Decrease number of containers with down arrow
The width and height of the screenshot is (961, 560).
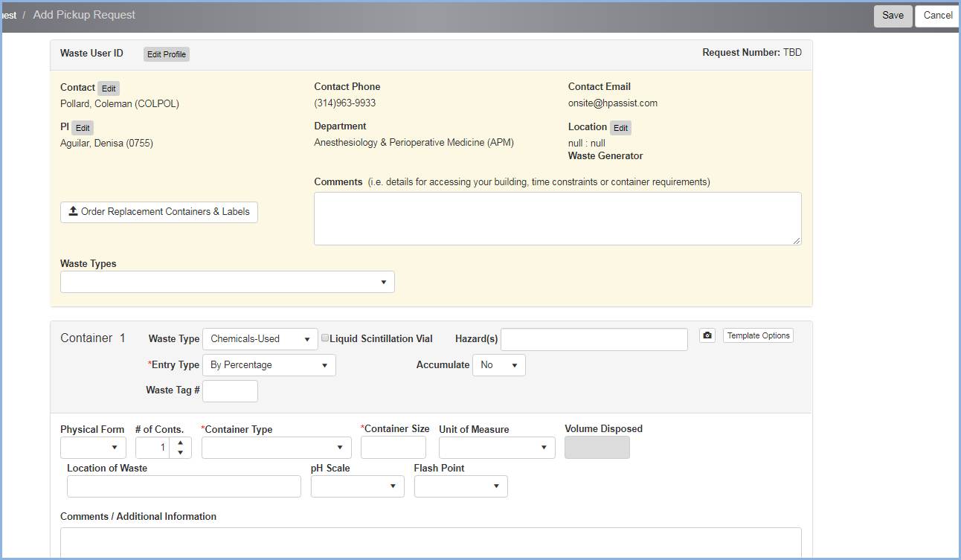click(x=180, y=453)
